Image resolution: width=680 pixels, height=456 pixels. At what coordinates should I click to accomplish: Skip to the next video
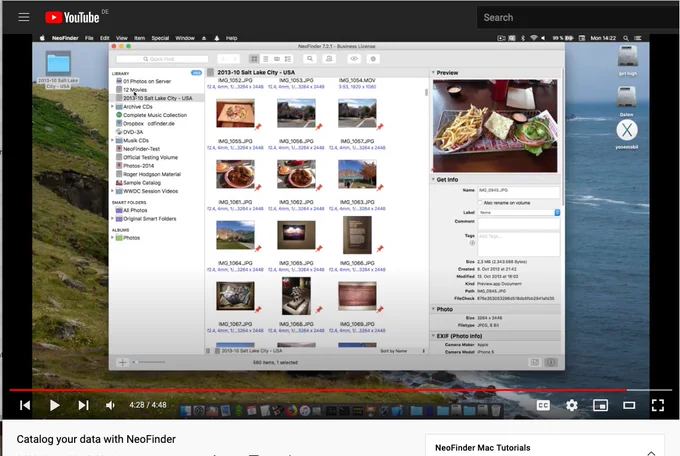83,405
